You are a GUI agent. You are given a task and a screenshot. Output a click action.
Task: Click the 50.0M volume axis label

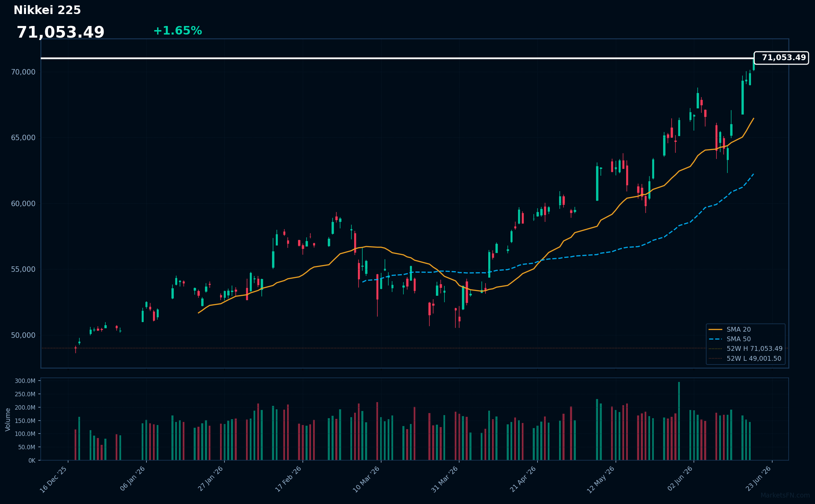coord(27,447)
